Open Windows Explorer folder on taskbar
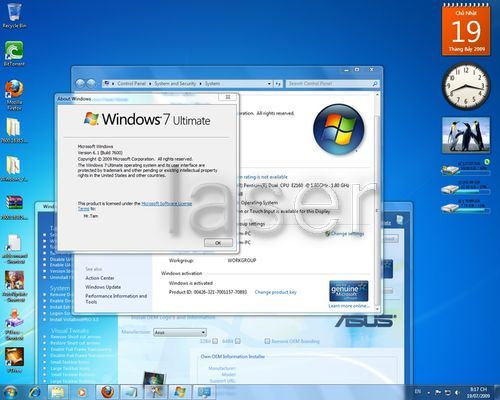500x400 pixels. [58, 392]
